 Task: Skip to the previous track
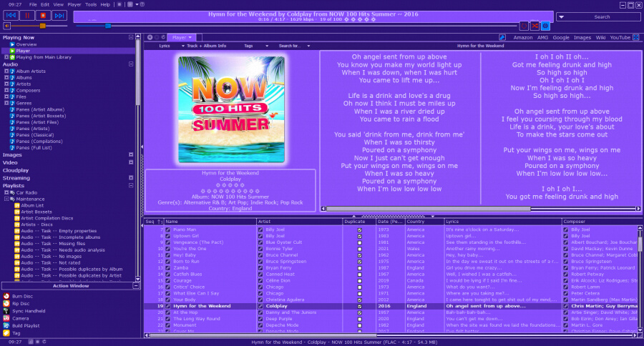(11, 16)
